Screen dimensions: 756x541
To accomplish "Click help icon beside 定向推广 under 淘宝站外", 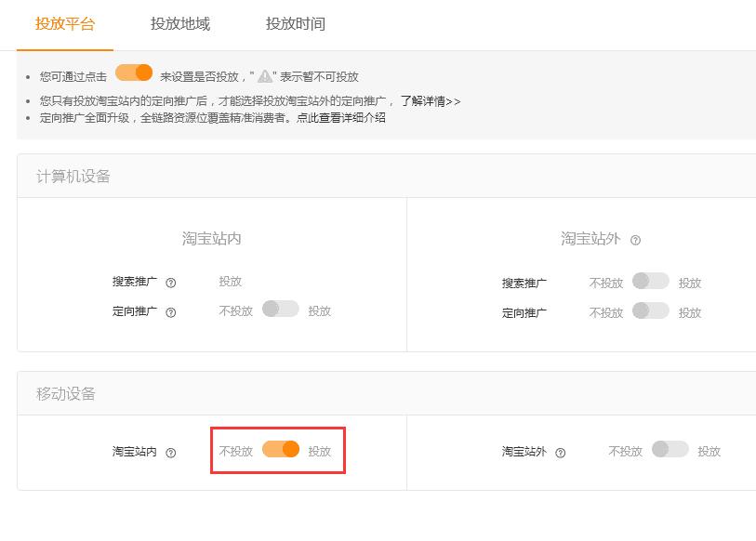I will tap(563, 312).
